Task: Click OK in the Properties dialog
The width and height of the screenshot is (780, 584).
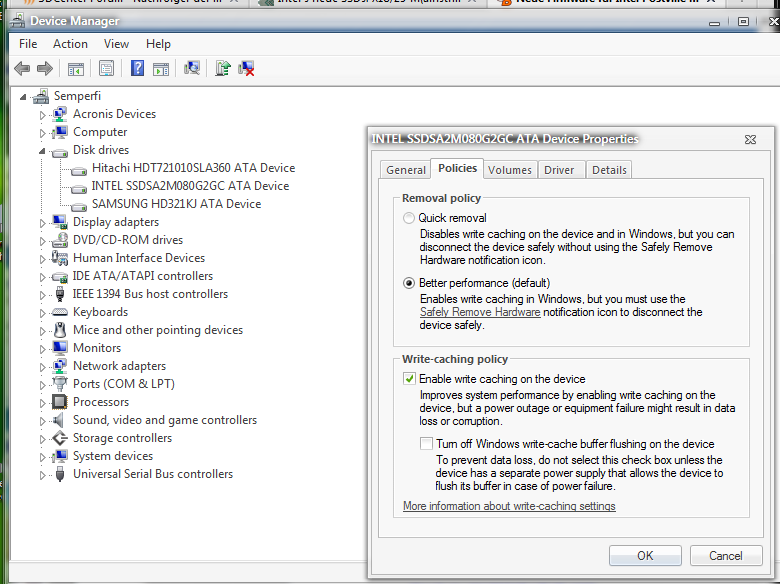Action: (645, 556)
